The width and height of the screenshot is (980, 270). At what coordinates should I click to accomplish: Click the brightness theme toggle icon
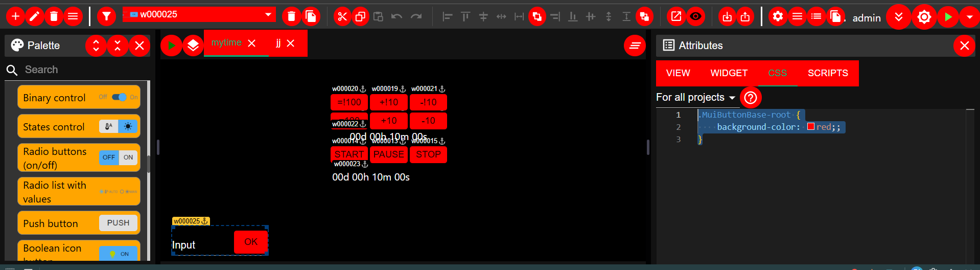[924, 17]
